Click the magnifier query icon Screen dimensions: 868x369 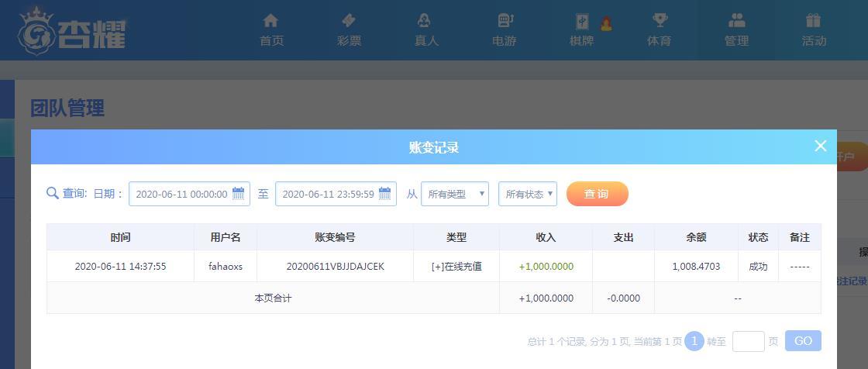[x=53, y=193]
